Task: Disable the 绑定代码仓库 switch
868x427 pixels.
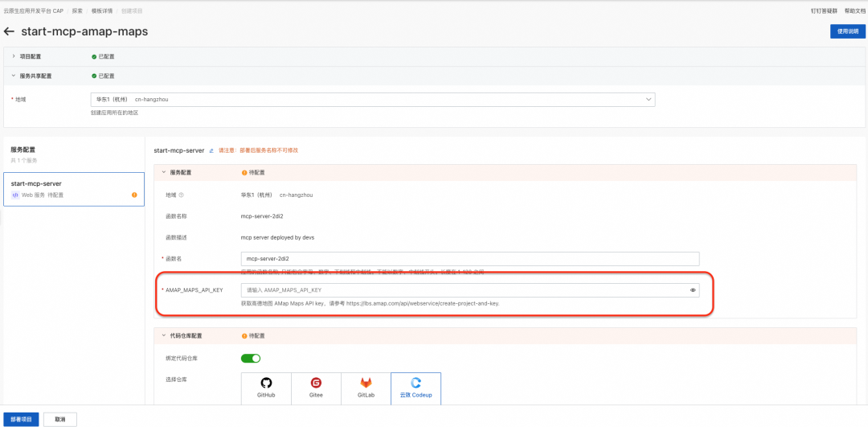Action: [x=250, y=359]
